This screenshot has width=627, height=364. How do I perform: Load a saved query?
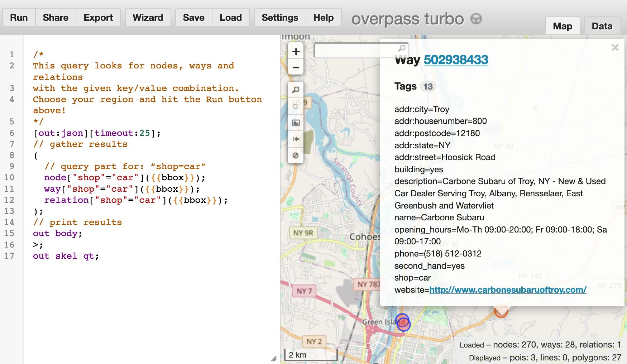[x=231, y=18]
